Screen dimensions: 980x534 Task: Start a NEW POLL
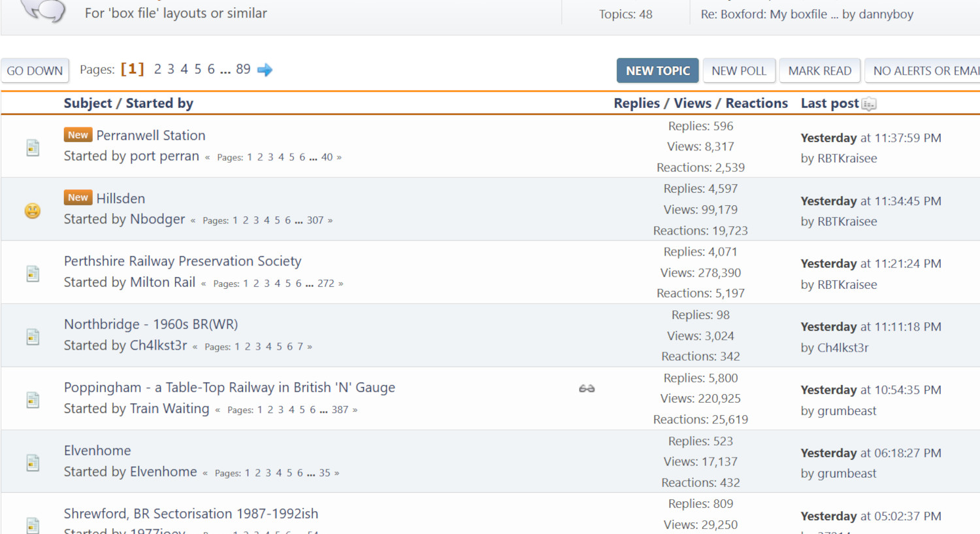click(x=738, y=71)
